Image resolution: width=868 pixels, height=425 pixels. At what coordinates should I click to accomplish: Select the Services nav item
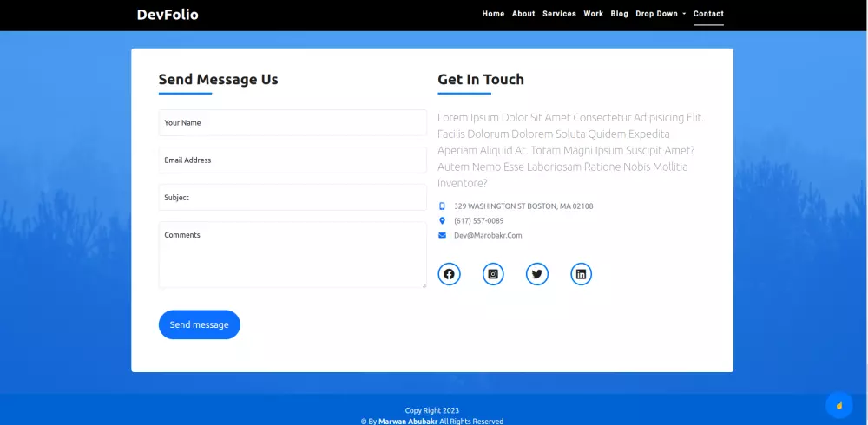559,14
